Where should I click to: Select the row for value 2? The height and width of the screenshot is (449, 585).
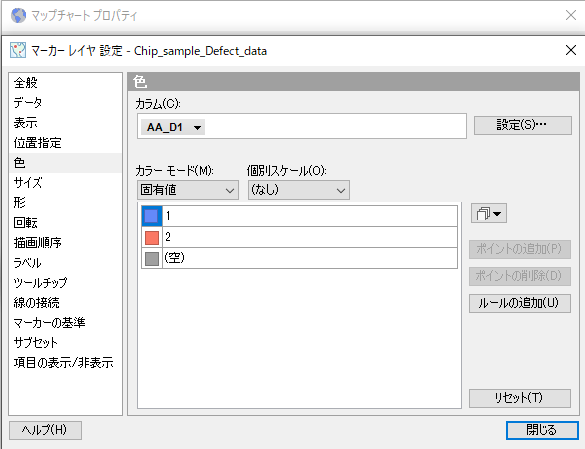click(299, 237)
